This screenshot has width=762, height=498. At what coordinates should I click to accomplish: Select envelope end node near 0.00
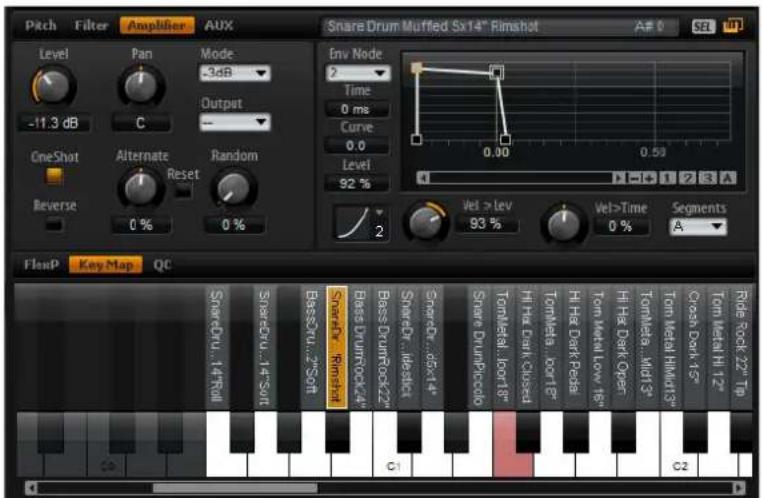(505, 139)
